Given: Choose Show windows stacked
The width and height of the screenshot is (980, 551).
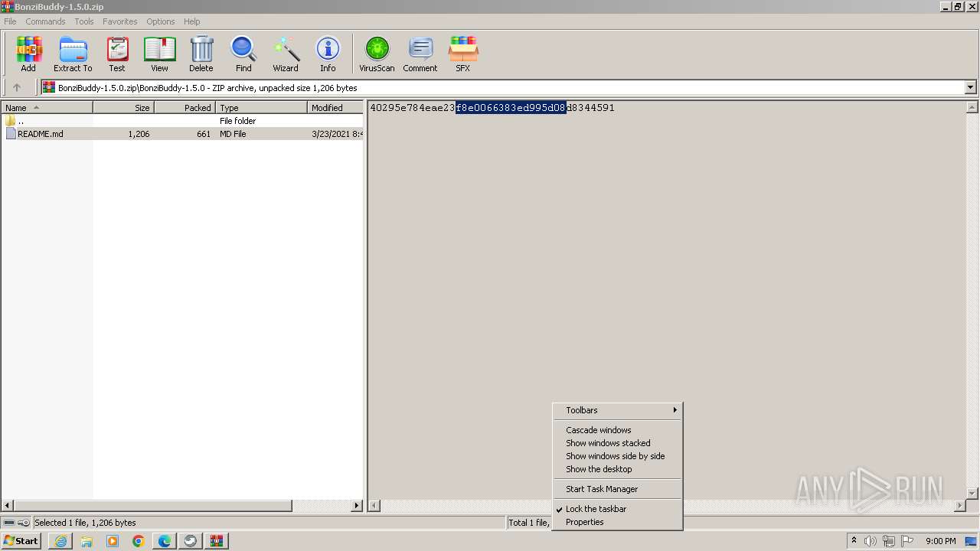Looking at the screenshot, I should tap(617, 443).
